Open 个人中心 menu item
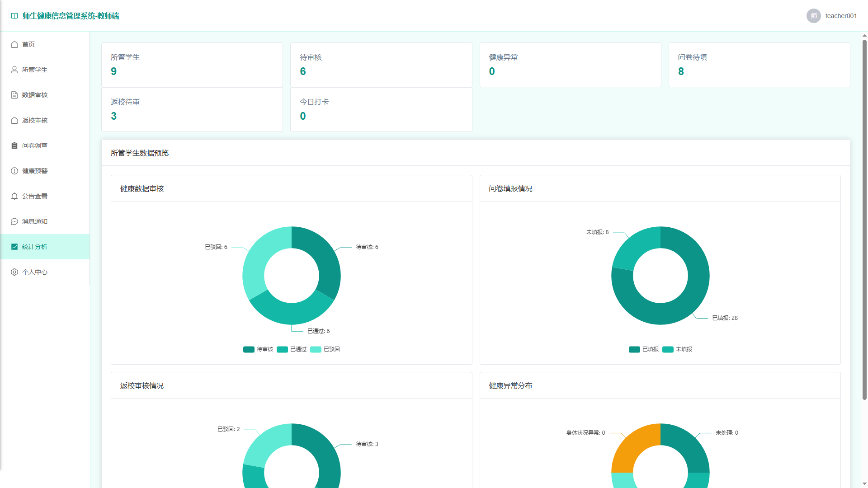The height and width of the screenshot is (488, 868). coord(45,272)
